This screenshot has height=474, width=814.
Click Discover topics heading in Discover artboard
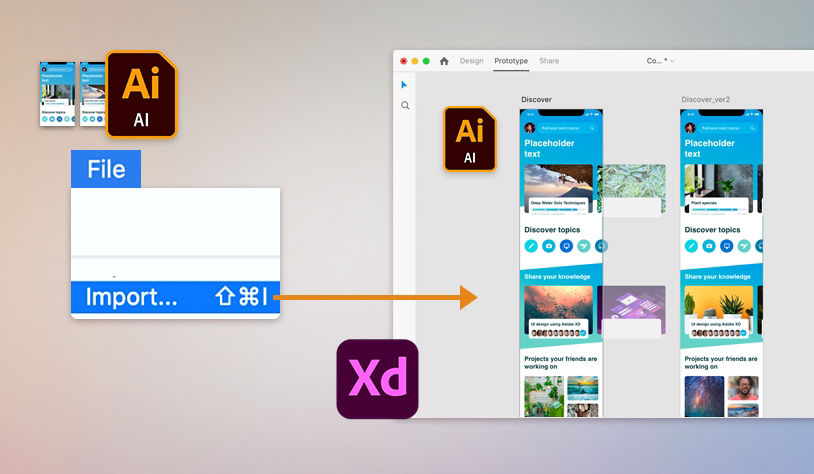[552, 229]
